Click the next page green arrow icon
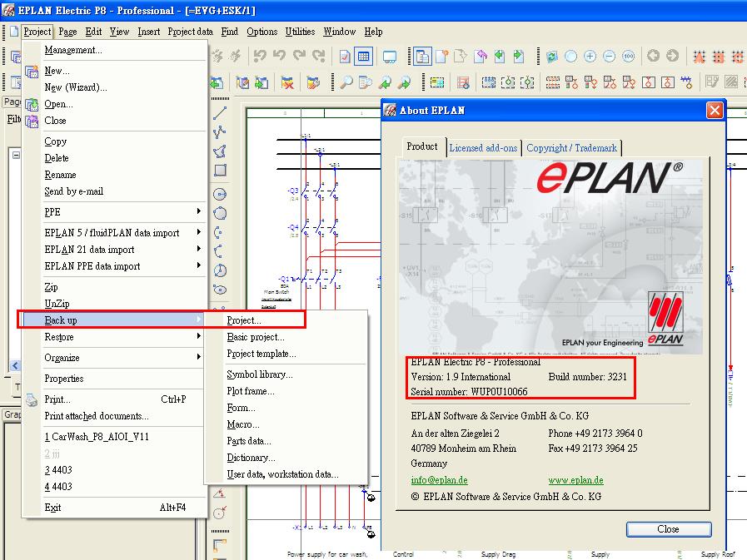Viewport: 747px width, 560px height. tap(519, 57)
